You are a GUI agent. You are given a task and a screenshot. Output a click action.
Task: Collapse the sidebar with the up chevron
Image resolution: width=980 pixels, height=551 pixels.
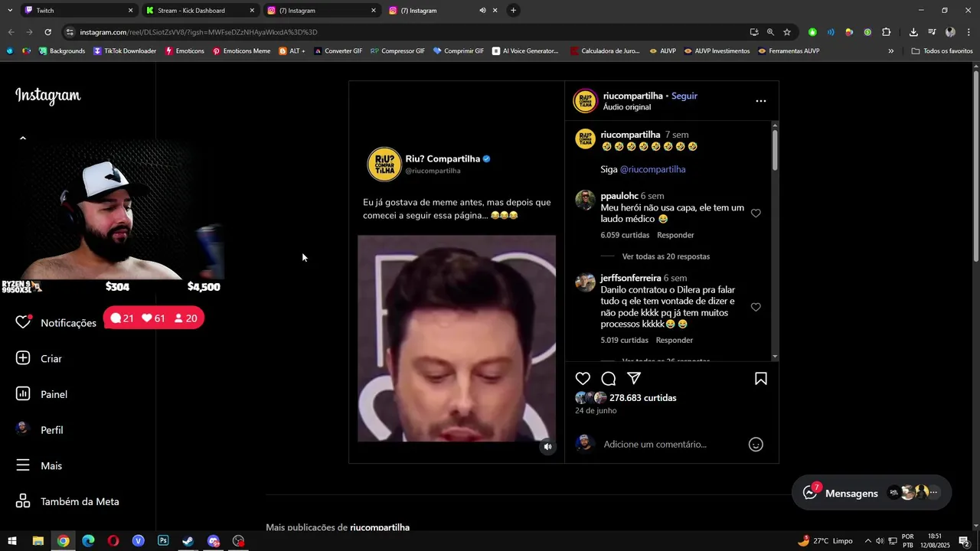(x=23, y=139)
